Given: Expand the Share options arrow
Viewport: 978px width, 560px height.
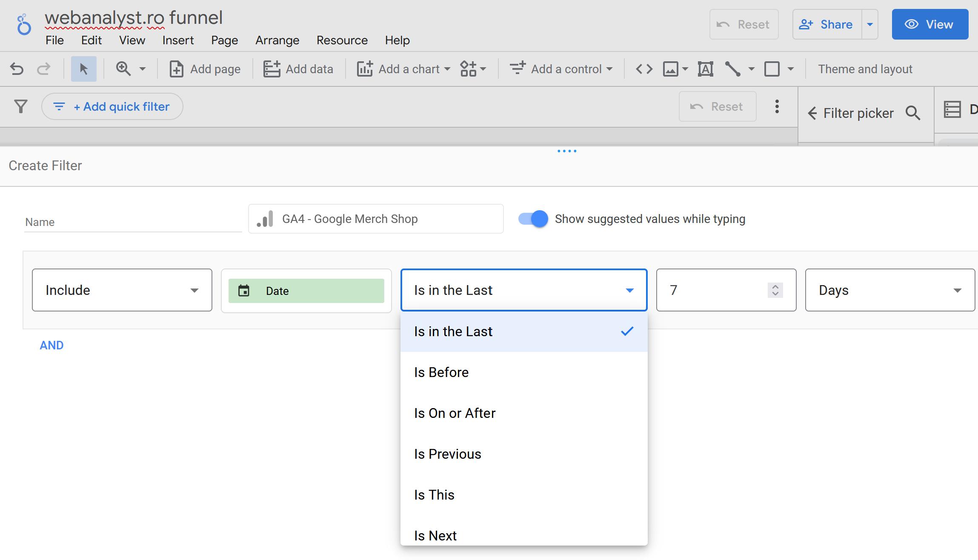Looking at the screenshot, I should 870,24.
